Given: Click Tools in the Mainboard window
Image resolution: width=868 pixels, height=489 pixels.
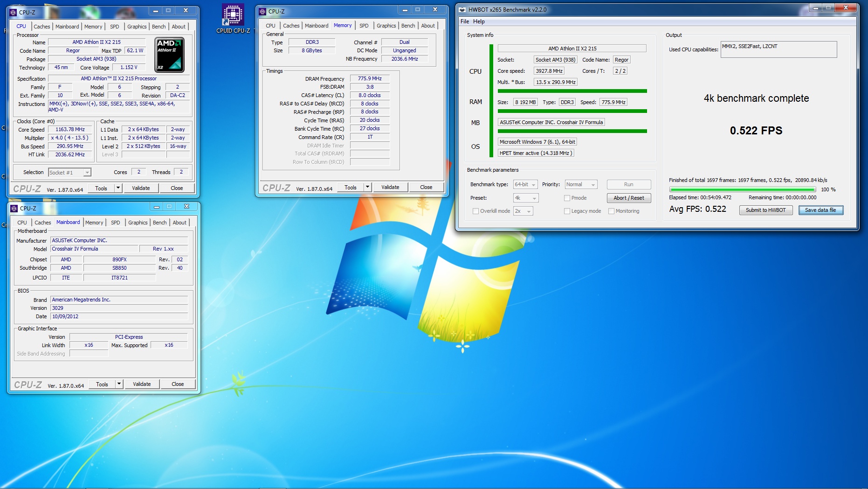Looking at the screenshot, I should click(102, 384).
